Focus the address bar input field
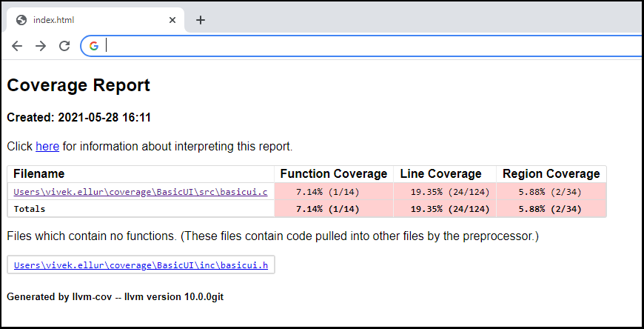 pos(370,46)
